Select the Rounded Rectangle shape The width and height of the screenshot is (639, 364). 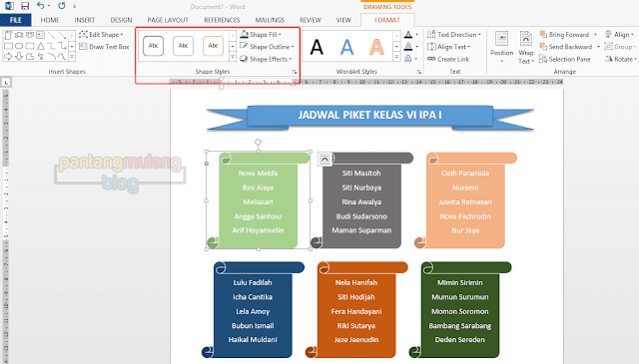(x=30, y=46)
